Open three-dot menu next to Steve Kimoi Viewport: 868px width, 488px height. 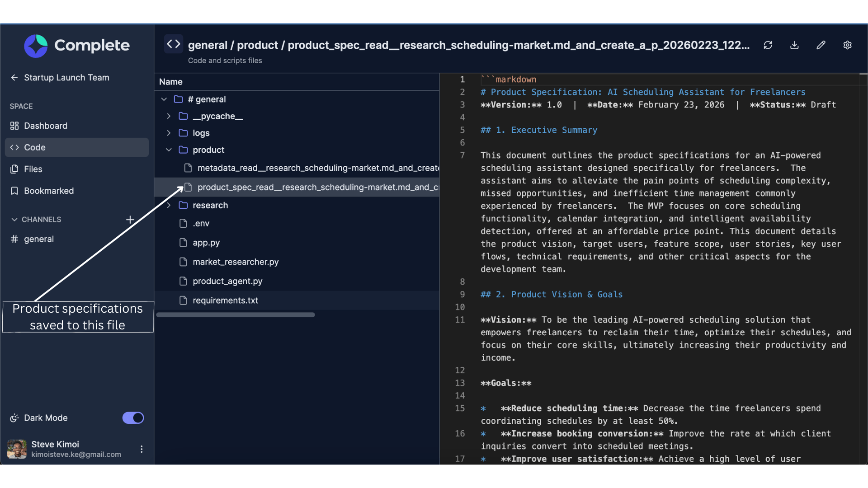(142, 449)
